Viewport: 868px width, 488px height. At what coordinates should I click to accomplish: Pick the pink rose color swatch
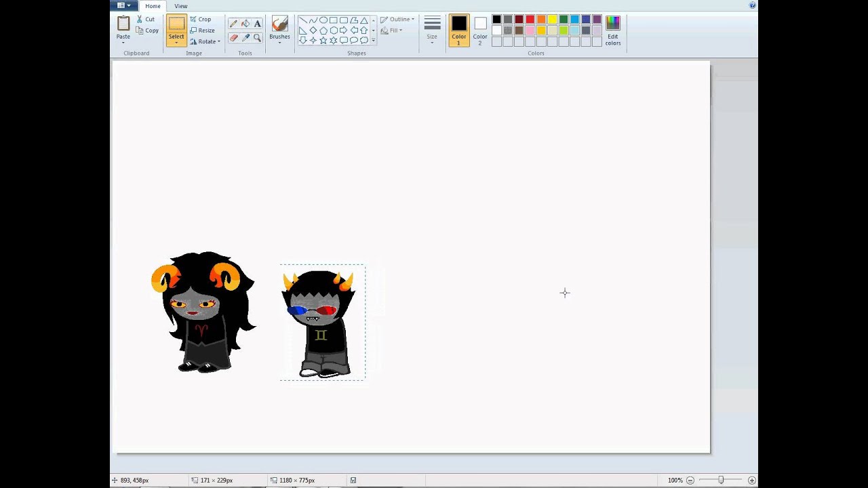click(530, 30)
